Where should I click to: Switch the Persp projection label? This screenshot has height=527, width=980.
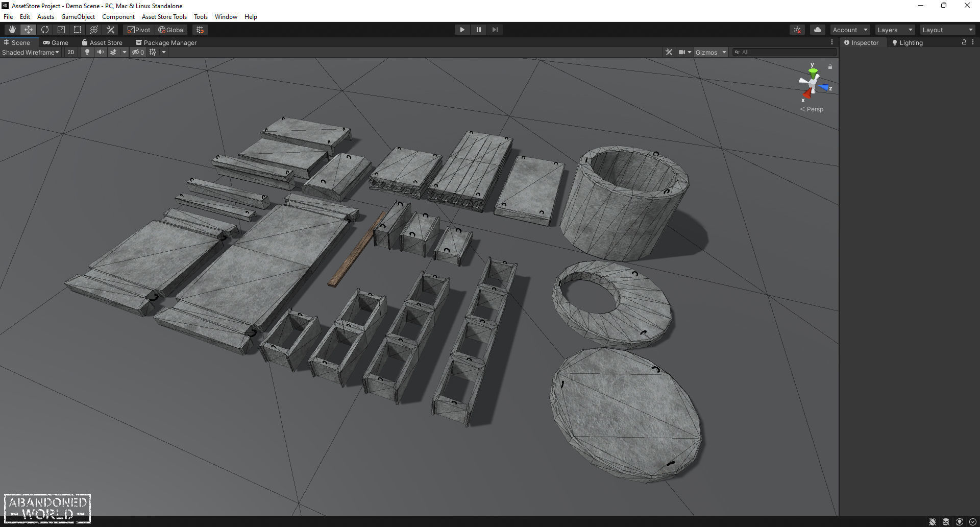[x=812, y=109]
